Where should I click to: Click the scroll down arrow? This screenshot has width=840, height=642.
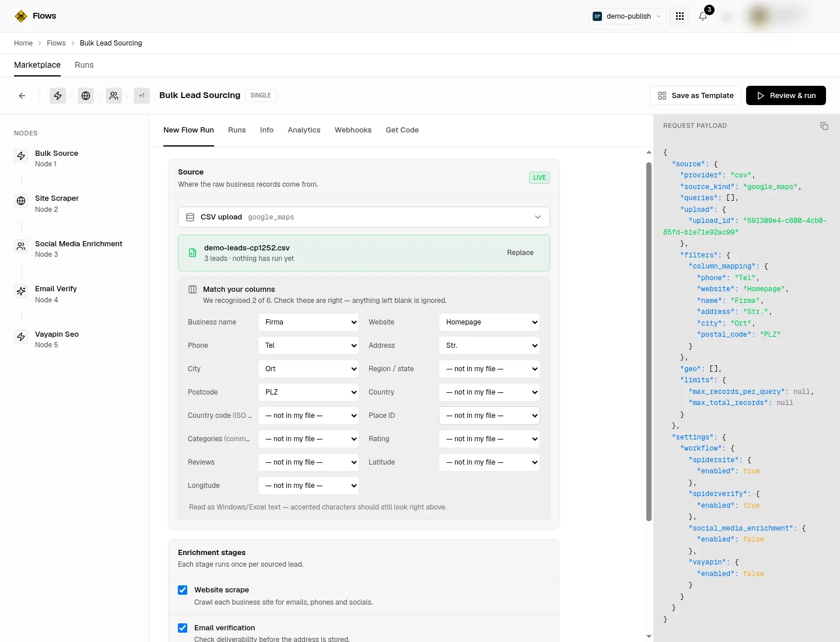tap(649, 636)
